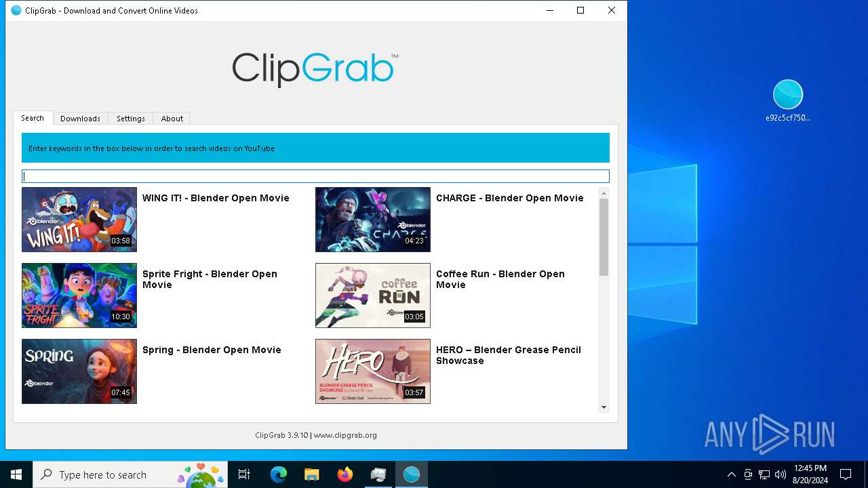
Task: Choose the HERO Grease Pencil thumbnail
Action: pyautogui.click(x=373, y=371)
